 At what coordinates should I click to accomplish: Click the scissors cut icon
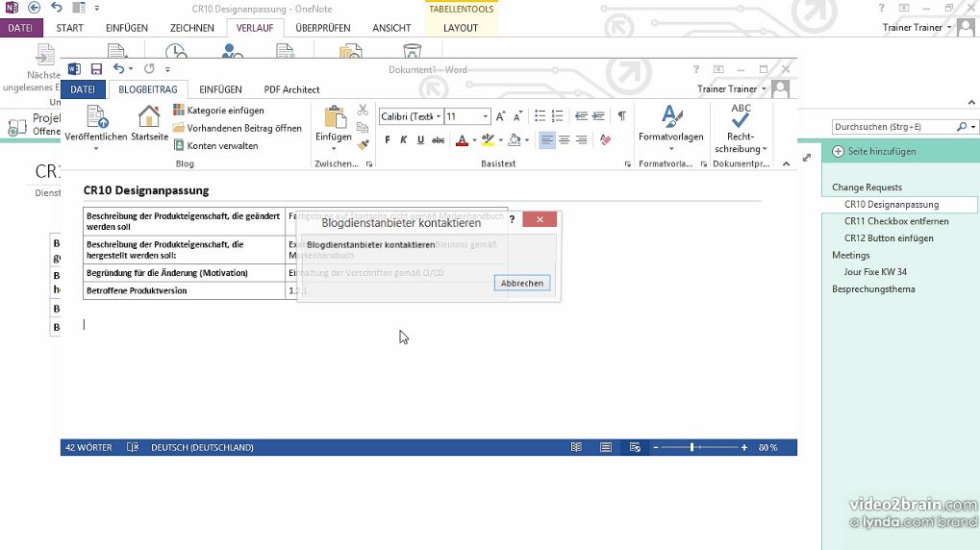363,111
